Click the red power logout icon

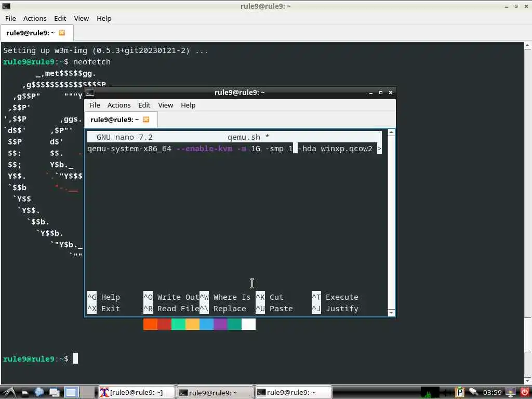click(525, 393)
